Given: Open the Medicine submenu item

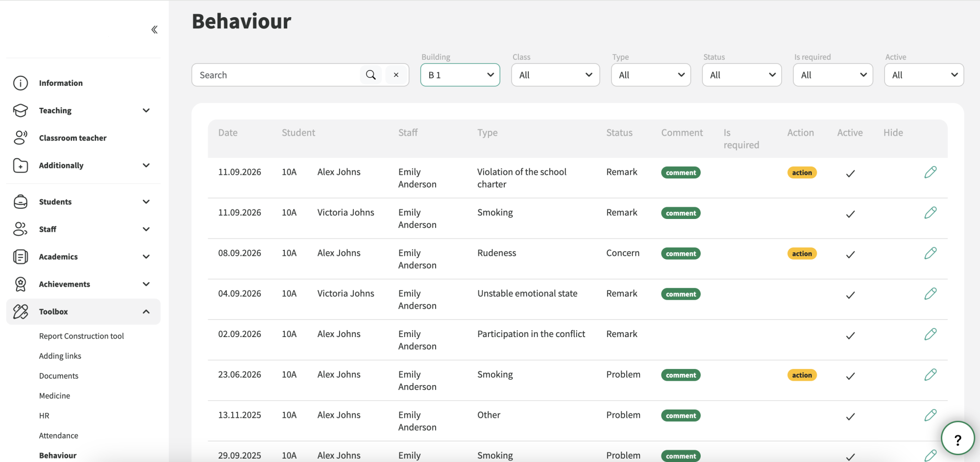Looking at the screenshot, I should (x=54, y=396).
